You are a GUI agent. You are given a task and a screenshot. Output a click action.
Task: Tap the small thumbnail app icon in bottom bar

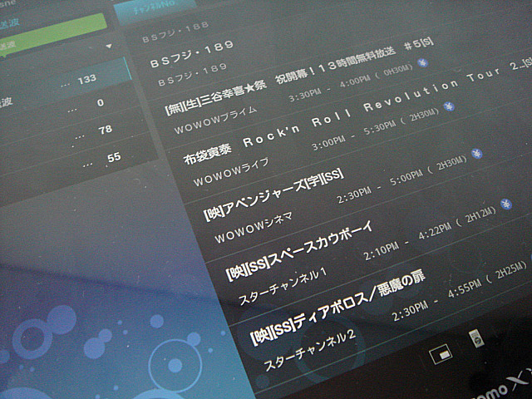pos(476,338)
